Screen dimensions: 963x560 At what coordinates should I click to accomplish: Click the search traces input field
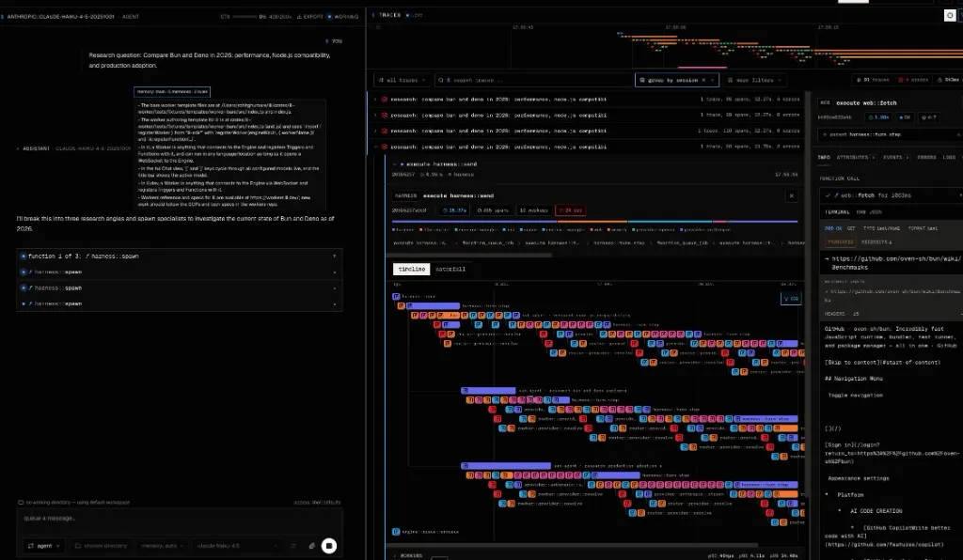[x=533, y=81]
